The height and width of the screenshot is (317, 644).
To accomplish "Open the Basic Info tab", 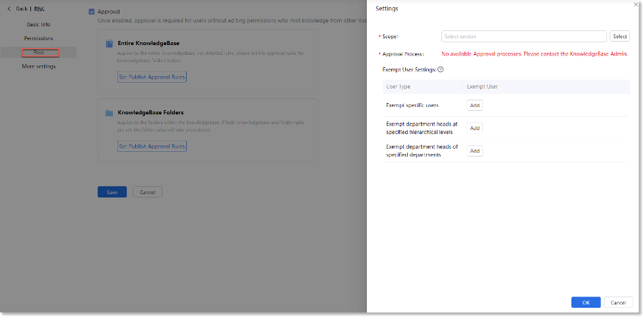I will pos(38,24).
